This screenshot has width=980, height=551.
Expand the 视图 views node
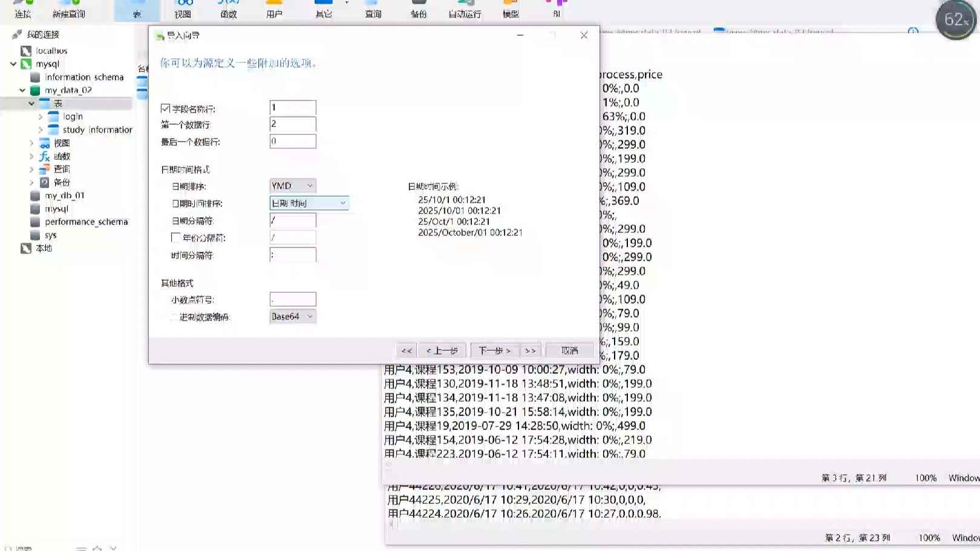pyautogui.click(x=31, y=143)
